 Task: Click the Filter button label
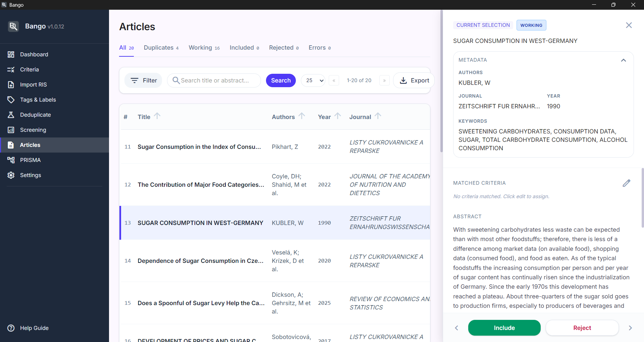tap(150, 80)
